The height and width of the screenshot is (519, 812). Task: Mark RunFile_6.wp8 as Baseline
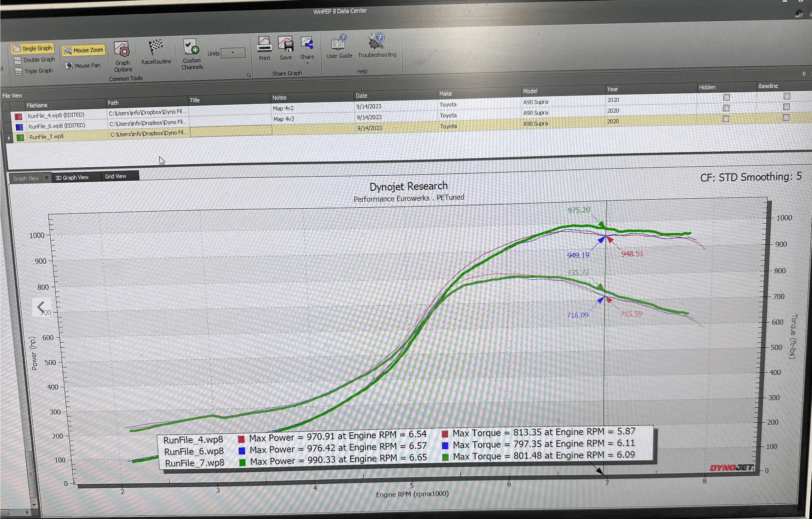(786, 107)
